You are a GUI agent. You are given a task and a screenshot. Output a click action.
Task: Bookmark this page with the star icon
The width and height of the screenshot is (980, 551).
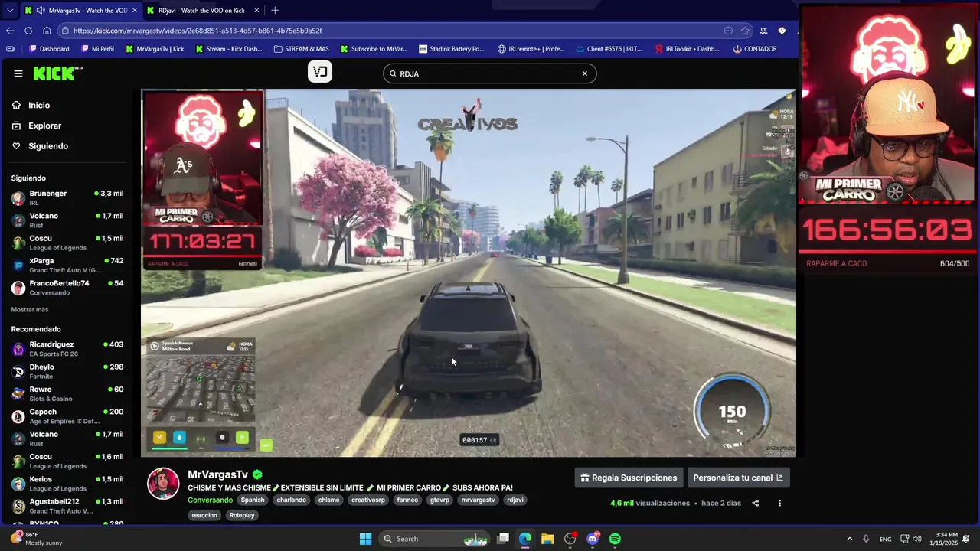(745, 31)
